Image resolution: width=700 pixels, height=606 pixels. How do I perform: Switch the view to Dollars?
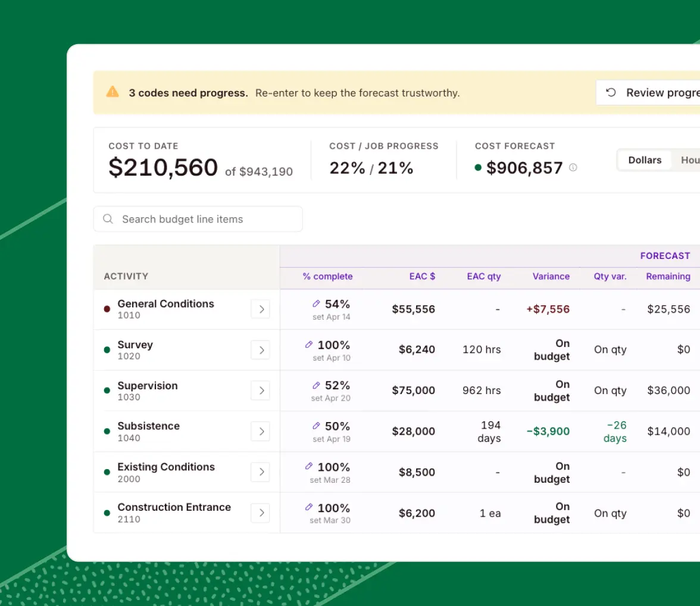pos(645,160)
